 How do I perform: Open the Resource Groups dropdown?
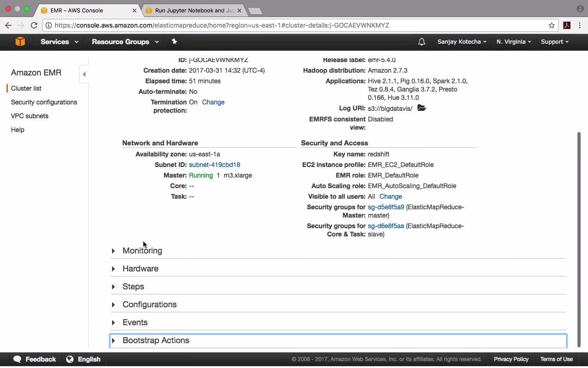point(125,42)
